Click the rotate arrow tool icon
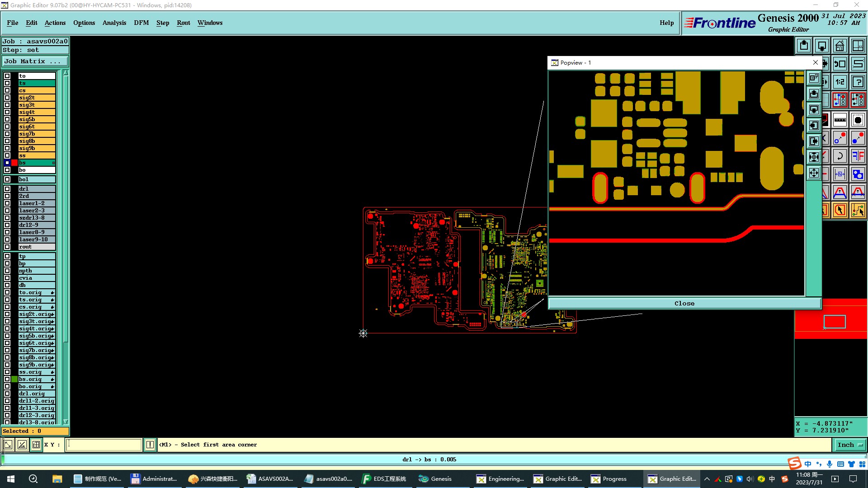 (x=840, y=156)
